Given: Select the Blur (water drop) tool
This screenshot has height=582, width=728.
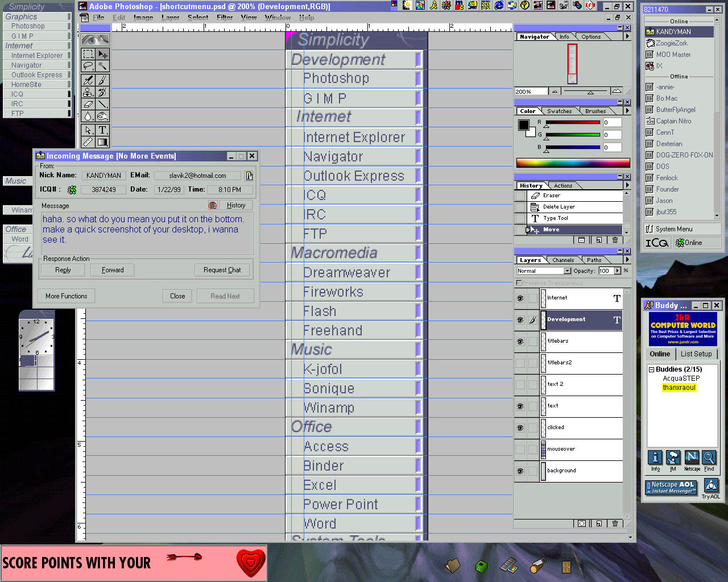Looking at the screenshot, I should point(88,116).
